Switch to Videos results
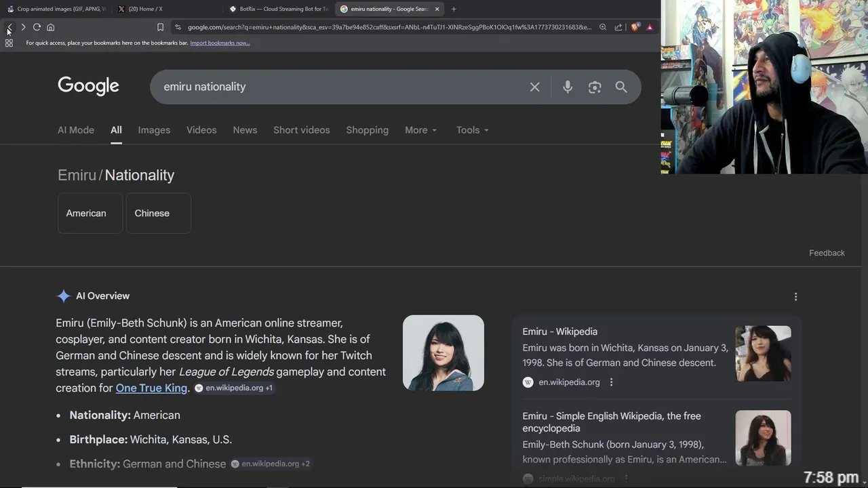868x488 pixels. (201, 130)
